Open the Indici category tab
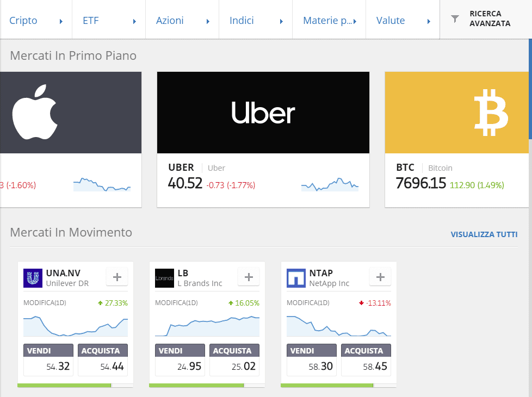This screenshot has width=532, height=397. tap(256, 20)
